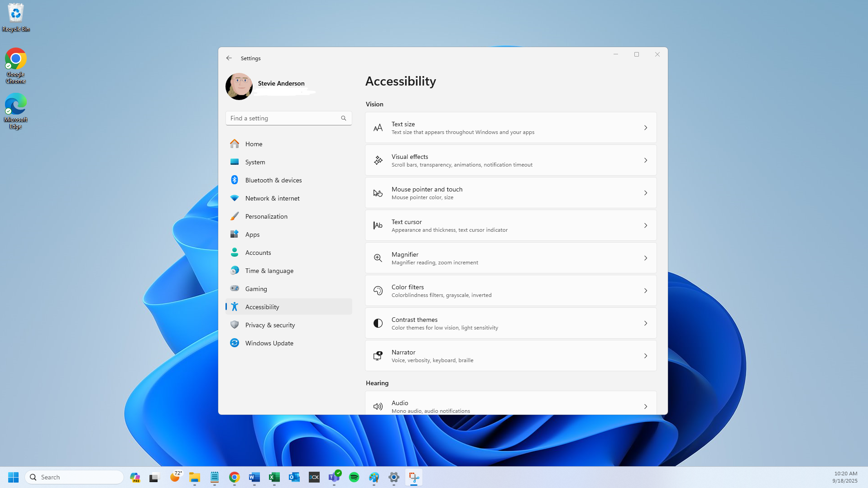
Task: Open Outlook from the taskbar
Action: (x=294, y=477)
